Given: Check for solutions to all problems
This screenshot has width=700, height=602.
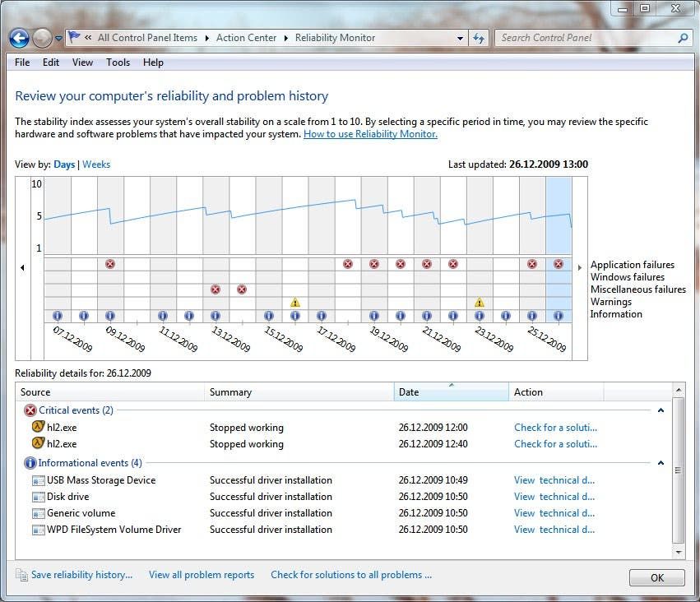Looking at the screenshot, I should coord(351,575).
